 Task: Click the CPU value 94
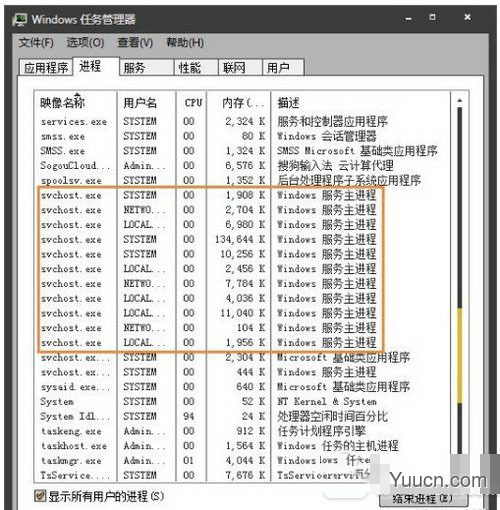click(189, 416)
